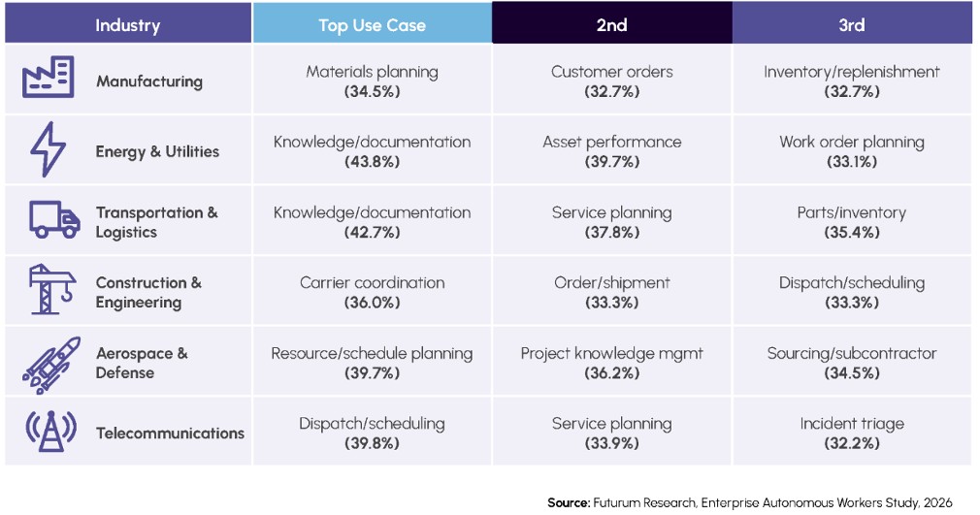Click the Transportation & Logistics truck icon
The height and width of the screenshot is (515, 980).
click(54, 219)
